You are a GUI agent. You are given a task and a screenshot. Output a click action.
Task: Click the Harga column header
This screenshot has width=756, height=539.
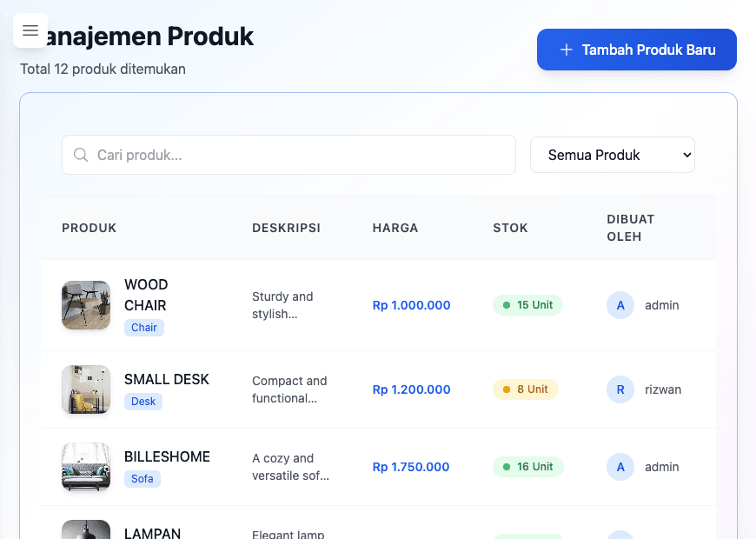click(x=395, y=228)
